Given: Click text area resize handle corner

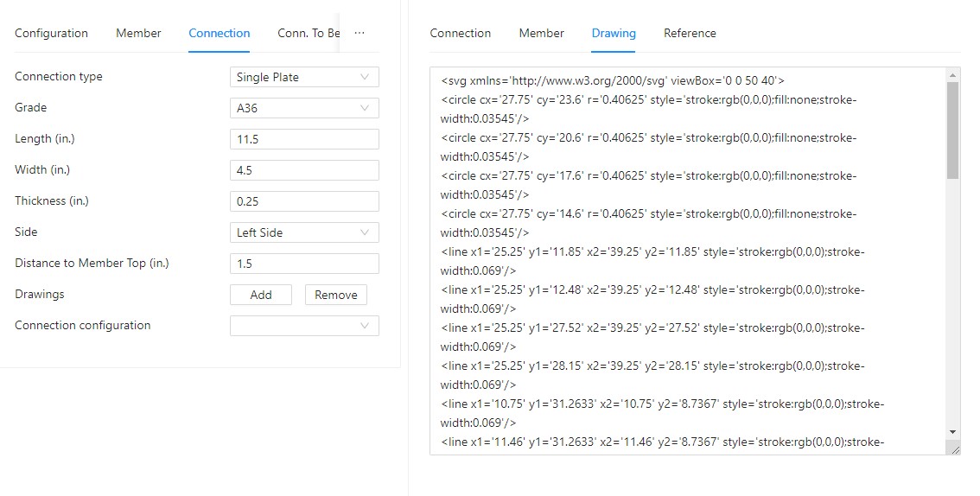Looking at the screenshot, I should [954, 448].
